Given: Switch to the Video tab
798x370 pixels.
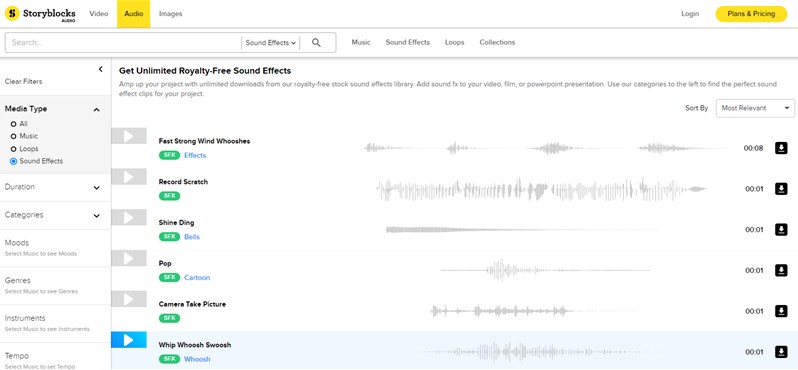Looking at the screenshot, I should tap(99, 14).
